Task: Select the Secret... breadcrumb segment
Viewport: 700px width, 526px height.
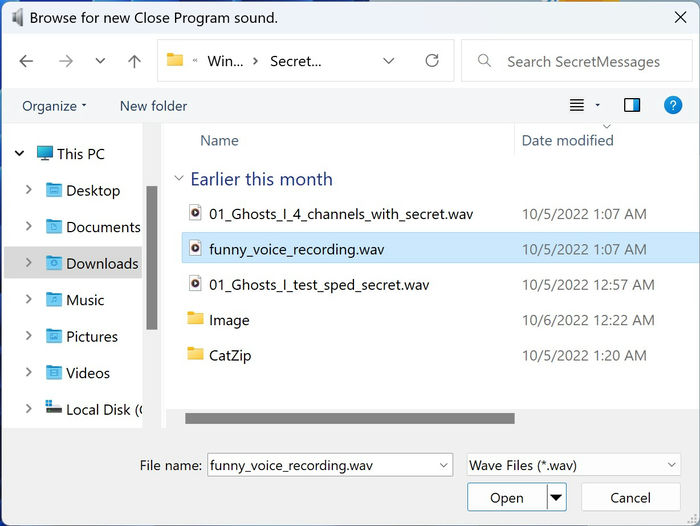Action: [x=296, y=61]
